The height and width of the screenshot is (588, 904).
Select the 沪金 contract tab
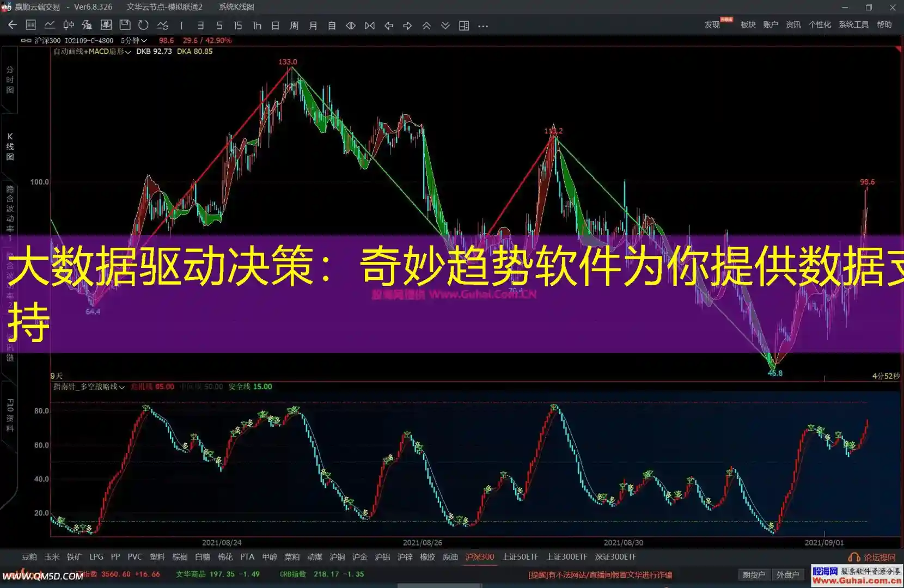pos(360,557)
